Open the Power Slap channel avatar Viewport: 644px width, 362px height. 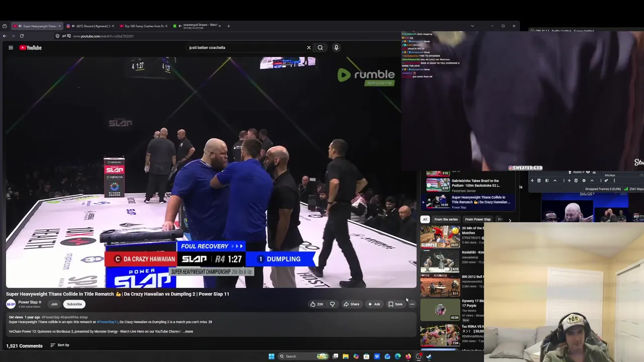[11, 304]
